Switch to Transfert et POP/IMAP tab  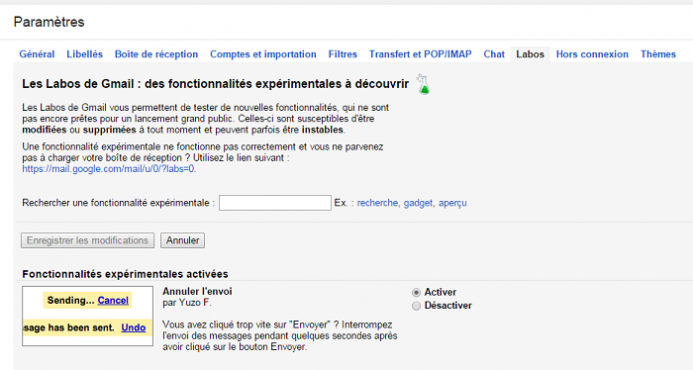click(x=420, y=54)
